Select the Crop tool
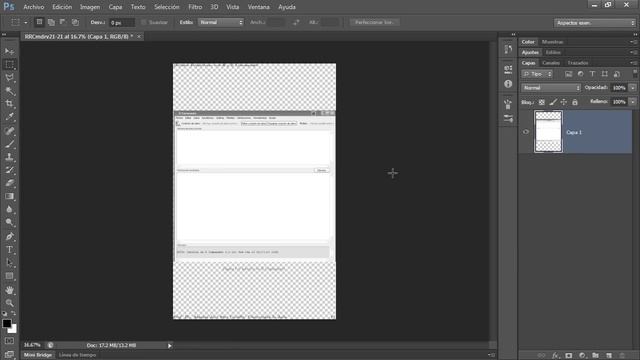 click(9, 104)
